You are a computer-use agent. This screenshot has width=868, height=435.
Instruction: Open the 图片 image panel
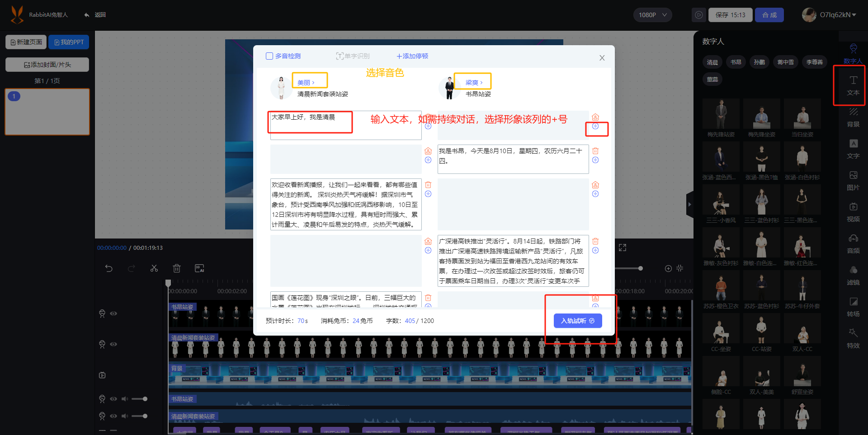(853, 180)
